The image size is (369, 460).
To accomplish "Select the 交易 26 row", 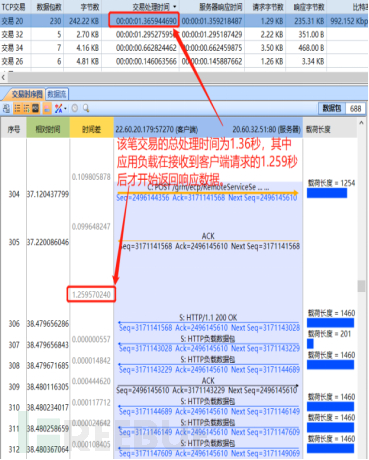I will 184,61.
